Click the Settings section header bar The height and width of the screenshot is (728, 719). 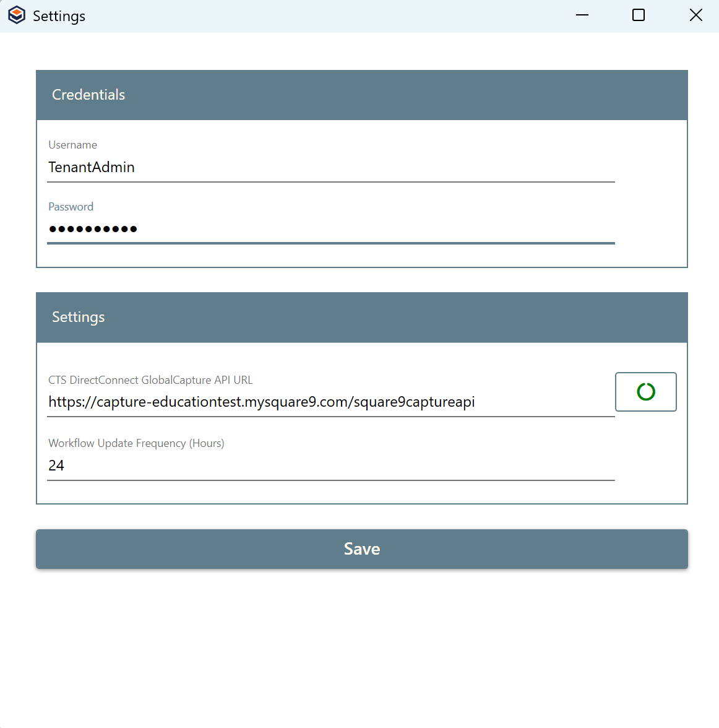tap(361, 317)
